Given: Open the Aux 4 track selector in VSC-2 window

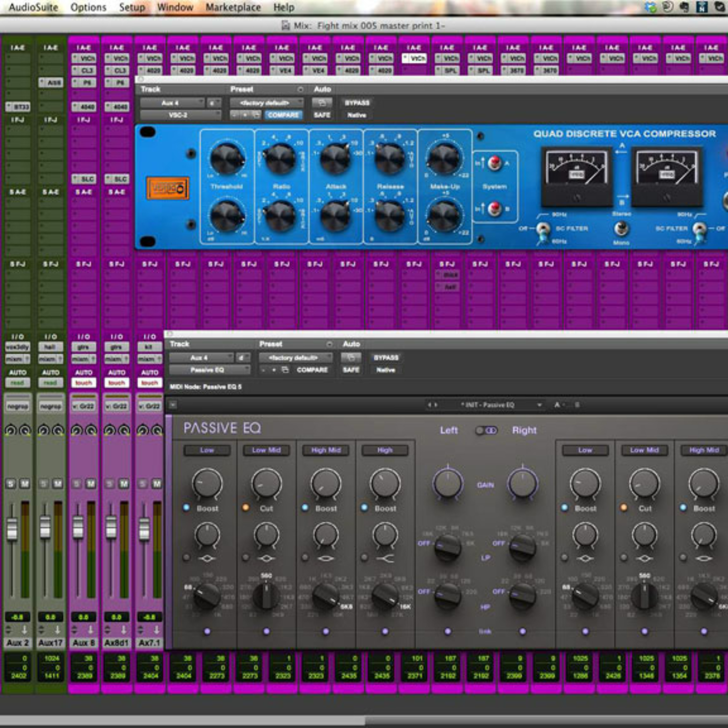Looking at the screenshot, I should (173, 103).
